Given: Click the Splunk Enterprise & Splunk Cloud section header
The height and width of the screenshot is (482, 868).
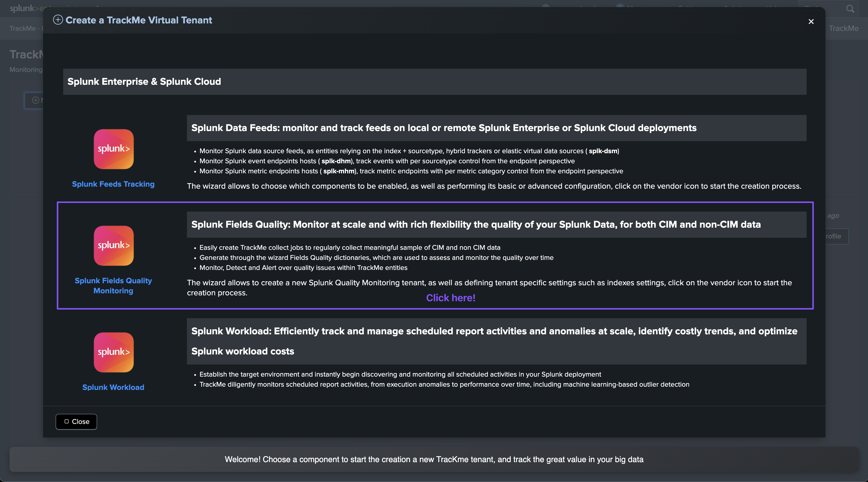Looking at the screenshot, I should [435, 82].
